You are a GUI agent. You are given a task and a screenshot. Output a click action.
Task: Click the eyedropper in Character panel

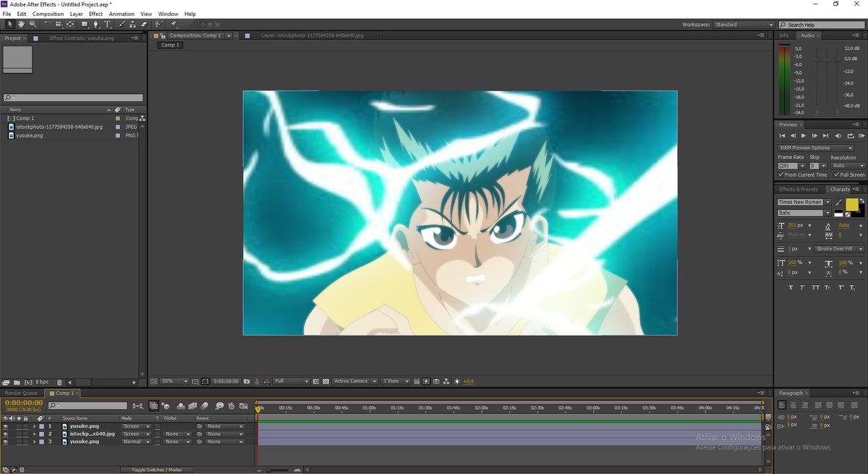click(x=838, y=202)
